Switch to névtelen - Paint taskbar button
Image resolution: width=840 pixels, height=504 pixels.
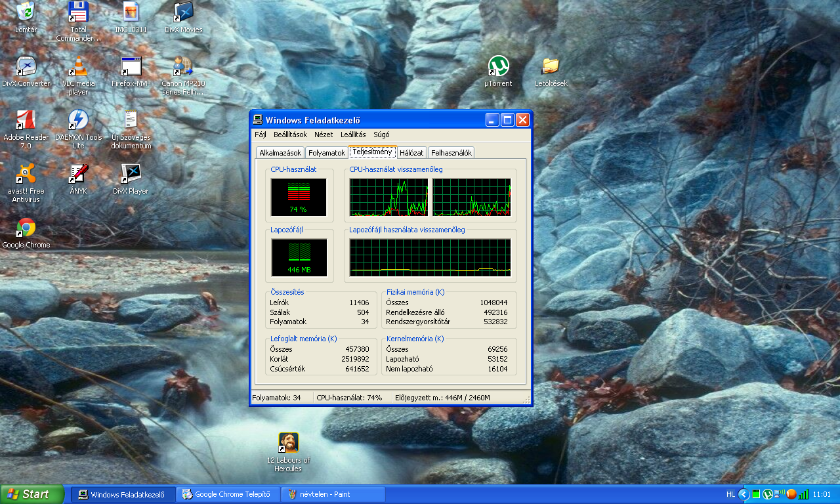tap(333, 494)
